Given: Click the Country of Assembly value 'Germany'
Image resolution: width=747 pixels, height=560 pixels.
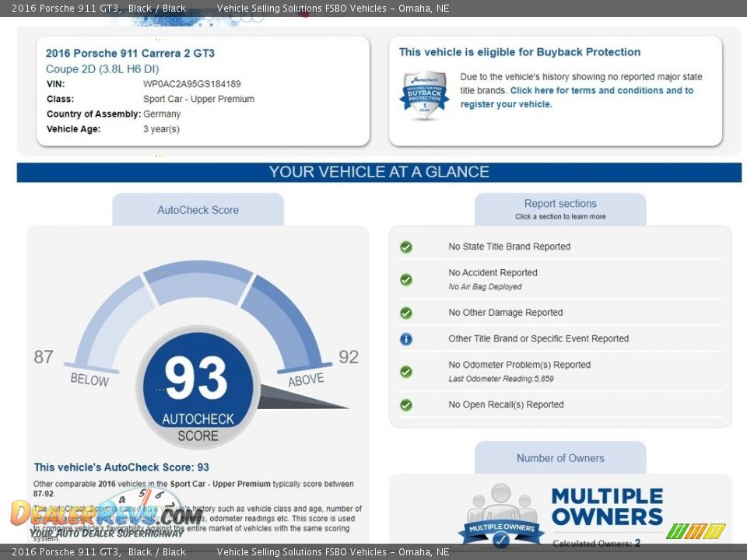Looking at the screenshot, I should 162,114.
